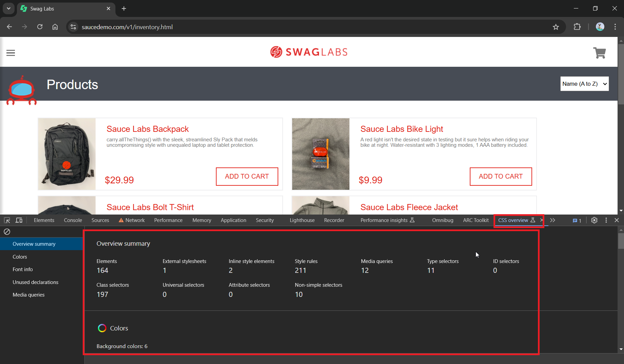
Task: Switch to the Lighthouse tab
Action: [x=302, y=220]
